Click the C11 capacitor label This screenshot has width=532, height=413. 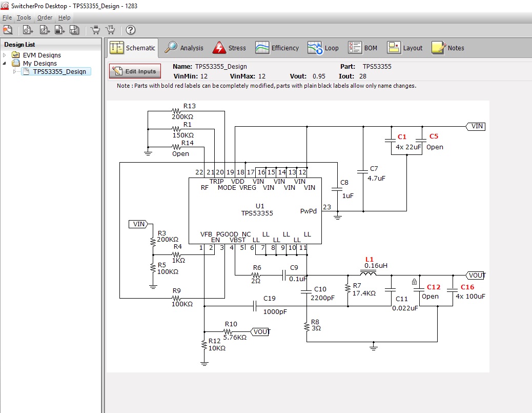[402, 299]
